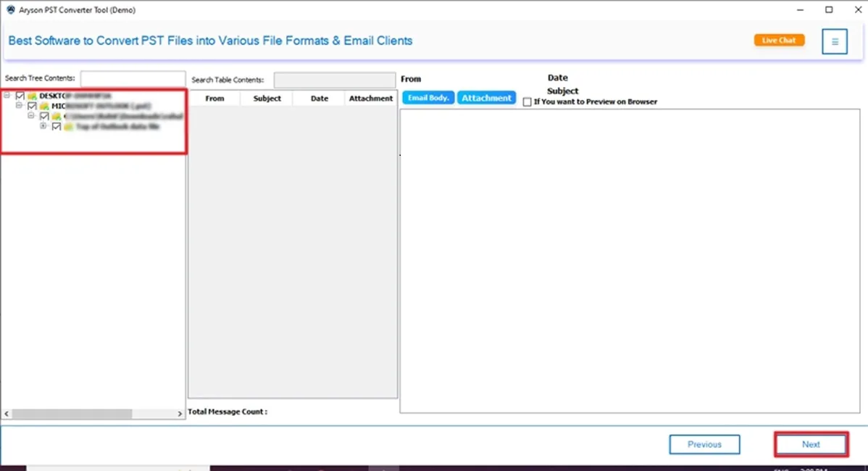The width and height of the screenshot is (868, 471).
Task: Collapse the DESKTOP root tree node
Action: coord(7,96)
